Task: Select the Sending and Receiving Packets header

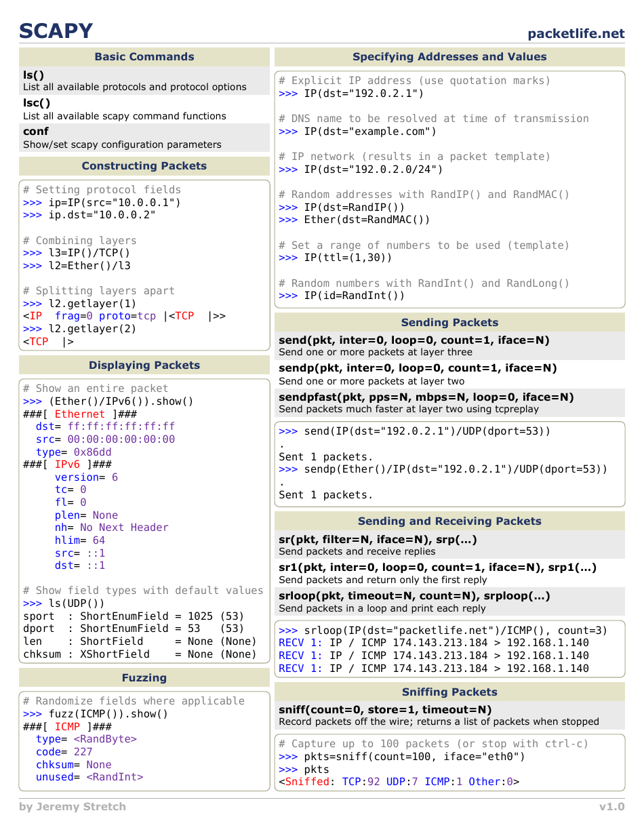Action: [x=449, y=521]
